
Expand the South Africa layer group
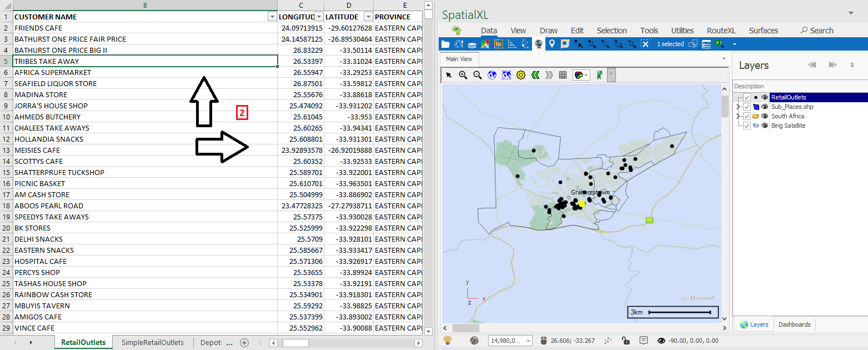pos(737,116)
